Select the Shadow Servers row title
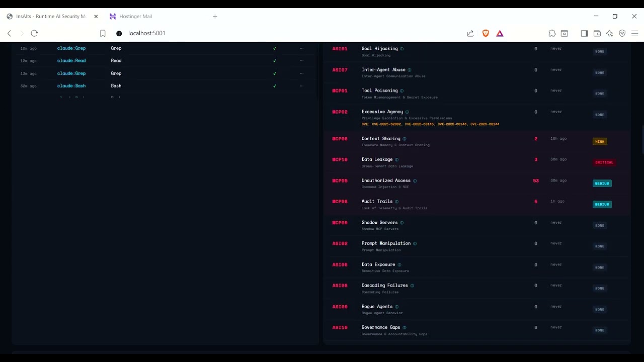The width and height of the screenshot is (644, 362). tap(379, 223)
